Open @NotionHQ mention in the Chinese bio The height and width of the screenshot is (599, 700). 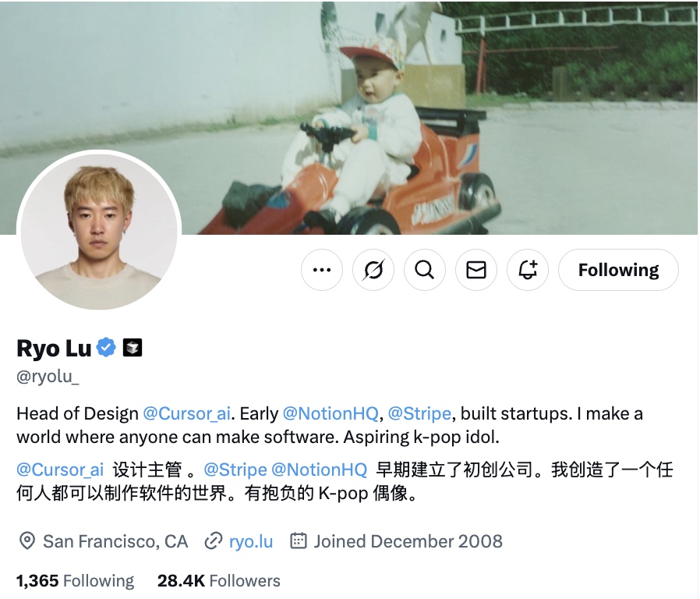point(319,470)
